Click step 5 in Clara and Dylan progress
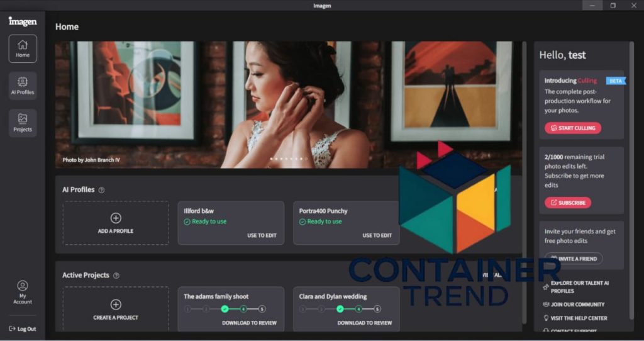The height and width of the screenshot is (341, 644). [377, 309]
